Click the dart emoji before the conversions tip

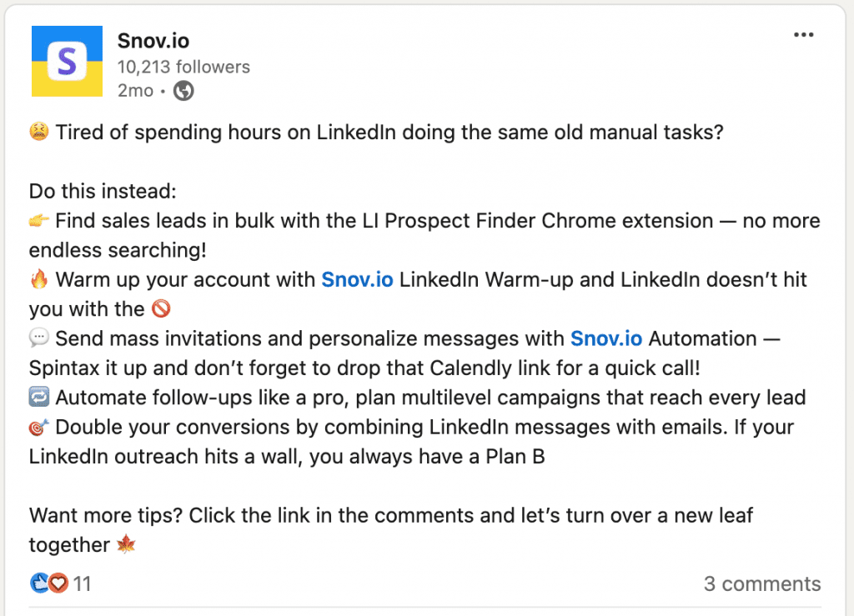click(x=38, y=427)
